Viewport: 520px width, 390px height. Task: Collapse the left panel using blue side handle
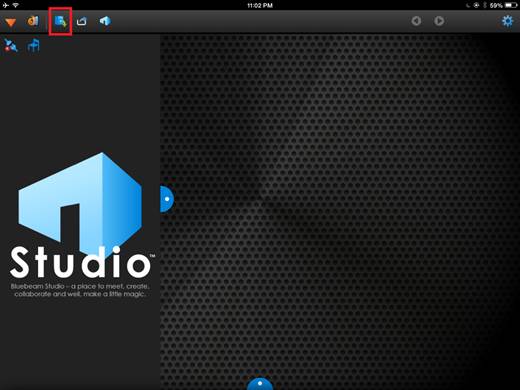click(167, 199)
